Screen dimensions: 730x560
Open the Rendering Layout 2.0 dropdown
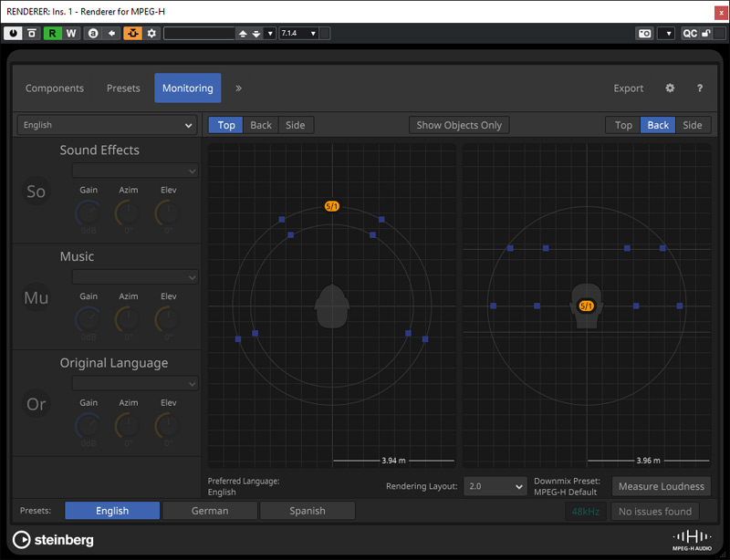pyautogui.click(x=495, y=486)
